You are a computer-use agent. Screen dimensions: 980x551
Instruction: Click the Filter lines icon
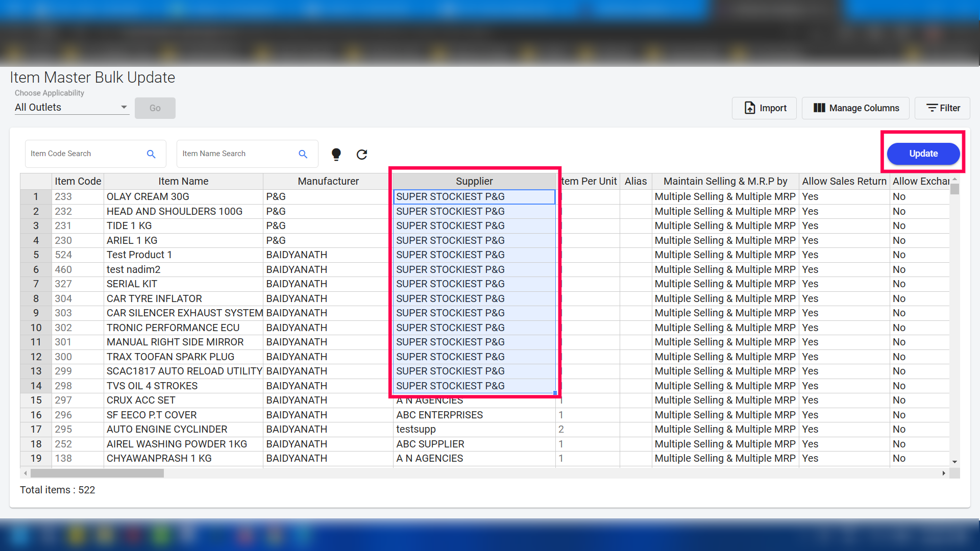(932, 108)
